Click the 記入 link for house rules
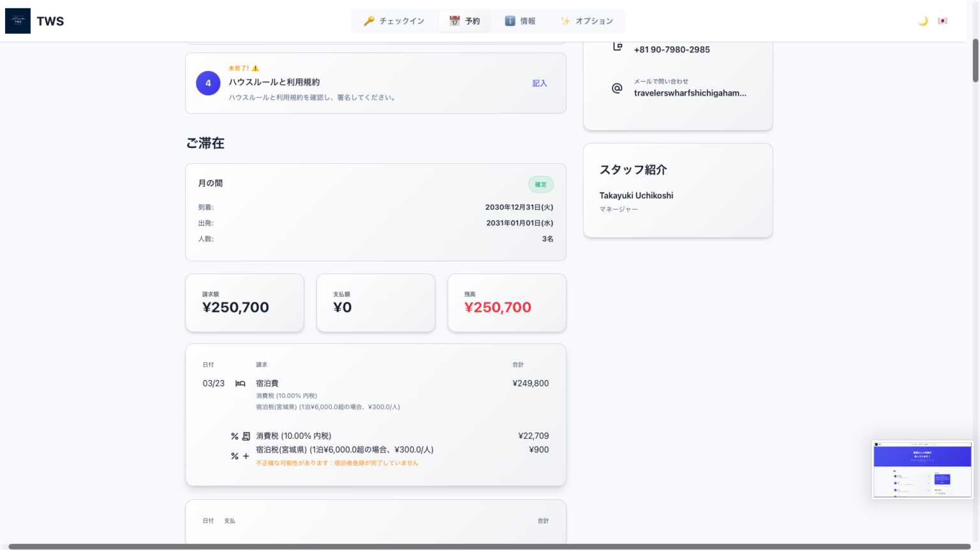980x551 pixels. pos(540,84)
